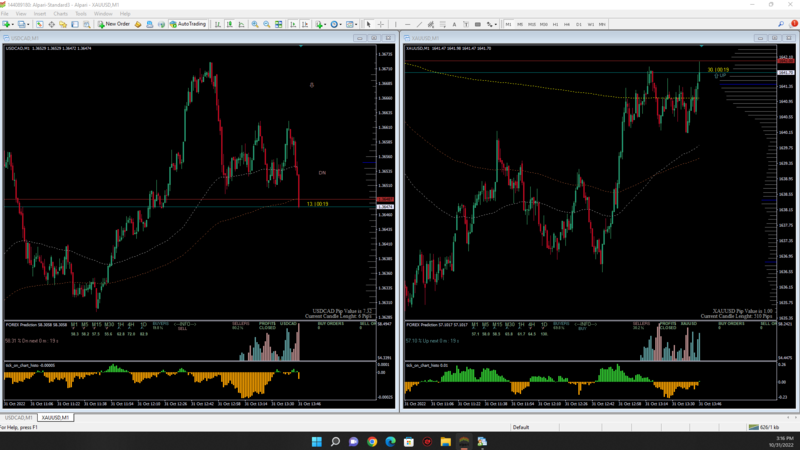The image size is (800, 450).
Task: Click the New Order button
Action: [x=114, y=24]
